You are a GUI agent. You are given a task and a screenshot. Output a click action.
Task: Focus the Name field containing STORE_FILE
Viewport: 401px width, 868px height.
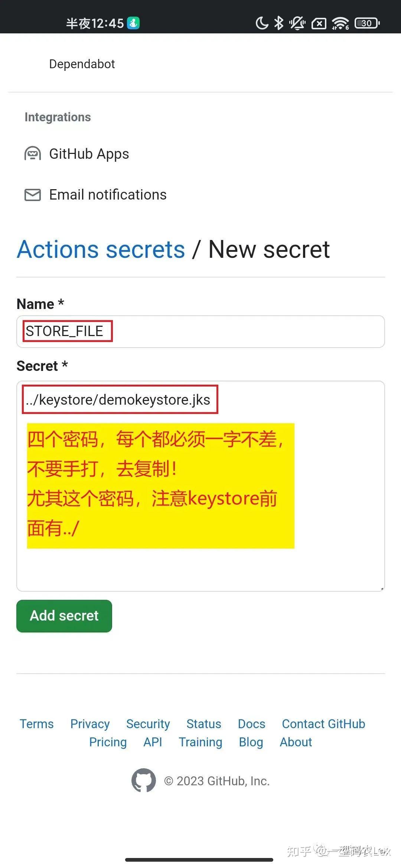[x=200, y=332]
